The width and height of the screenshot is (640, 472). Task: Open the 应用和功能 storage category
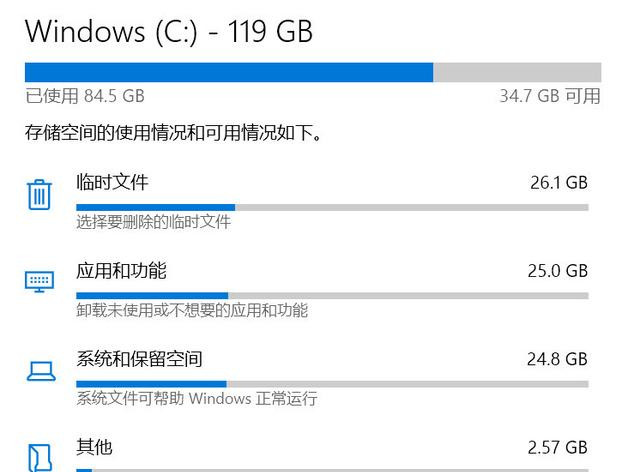point(121,270)
